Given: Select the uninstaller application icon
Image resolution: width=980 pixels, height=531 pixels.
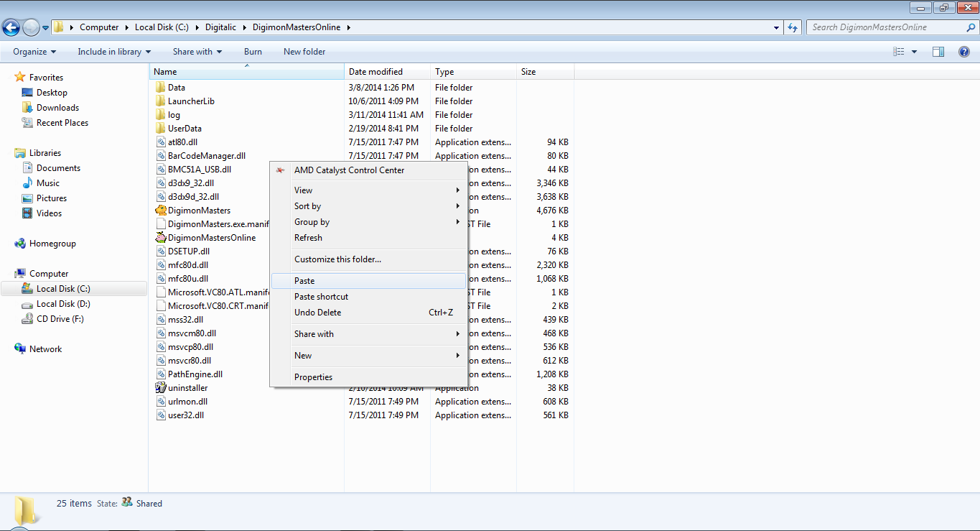Looking at the screenshot, I should (161, 388).
